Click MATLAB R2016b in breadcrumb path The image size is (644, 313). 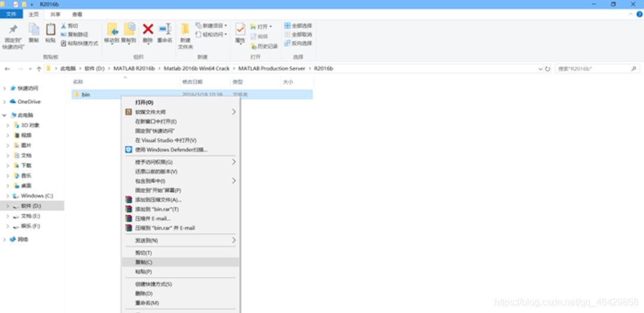click(134, 69)
